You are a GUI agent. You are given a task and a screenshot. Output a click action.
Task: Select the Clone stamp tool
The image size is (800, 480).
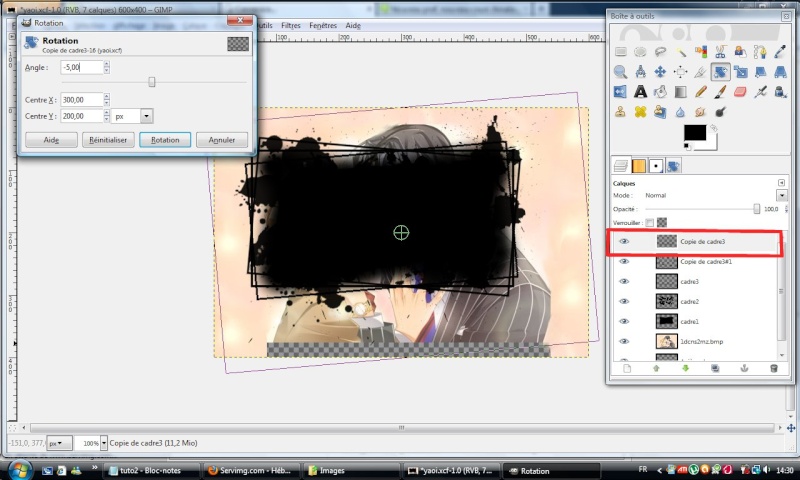(620, 112)
